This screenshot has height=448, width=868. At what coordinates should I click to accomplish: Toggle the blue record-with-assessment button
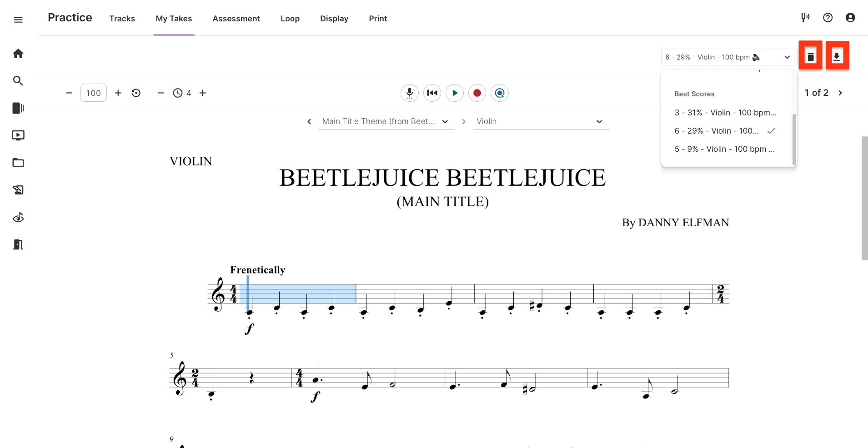pos(500,93)
